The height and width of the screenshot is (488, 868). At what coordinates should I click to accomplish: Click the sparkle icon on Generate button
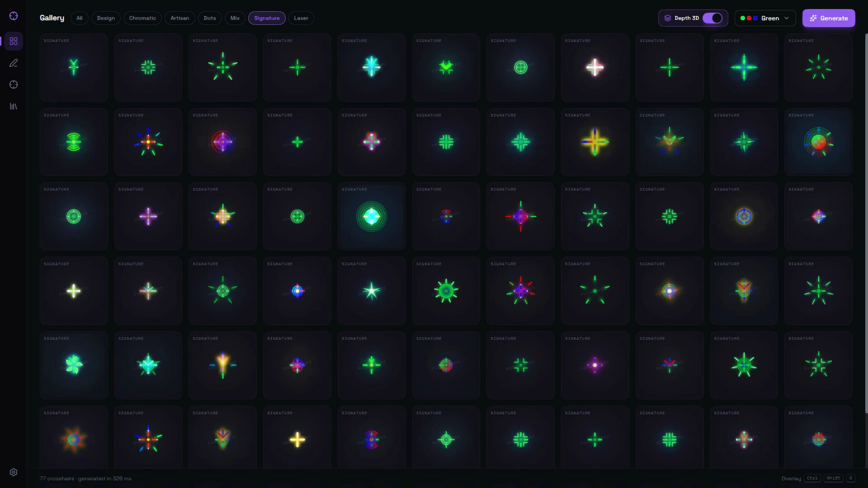tap(813, 18)
